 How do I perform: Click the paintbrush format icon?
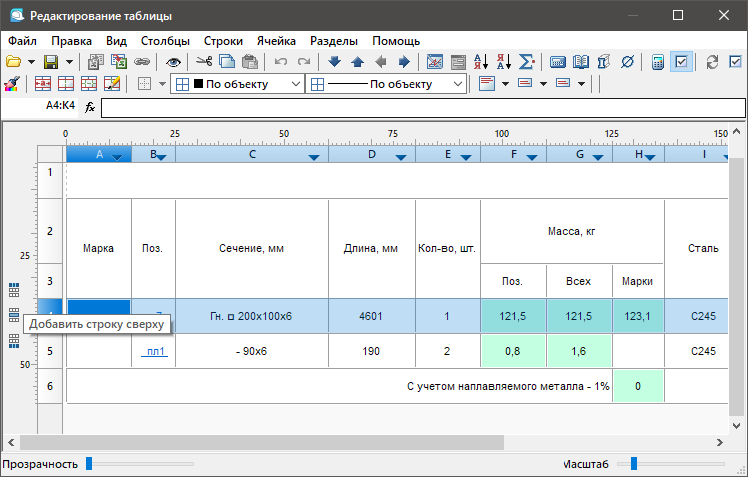[12, 84]
